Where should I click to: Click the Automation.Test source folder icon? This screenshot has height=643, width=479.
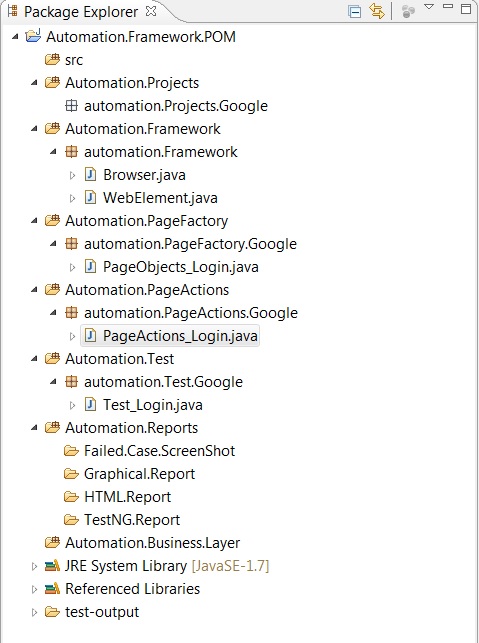tap(52, 358)
